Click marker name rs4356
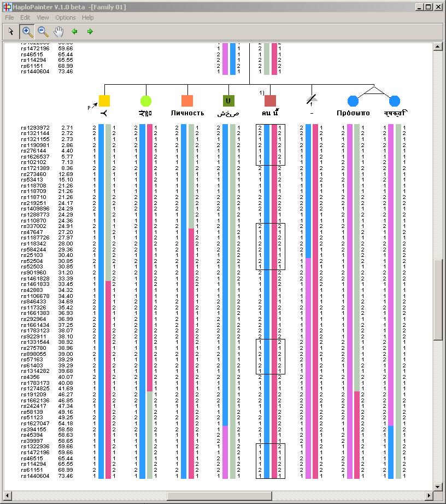The image size is (446, 504). 30,377
